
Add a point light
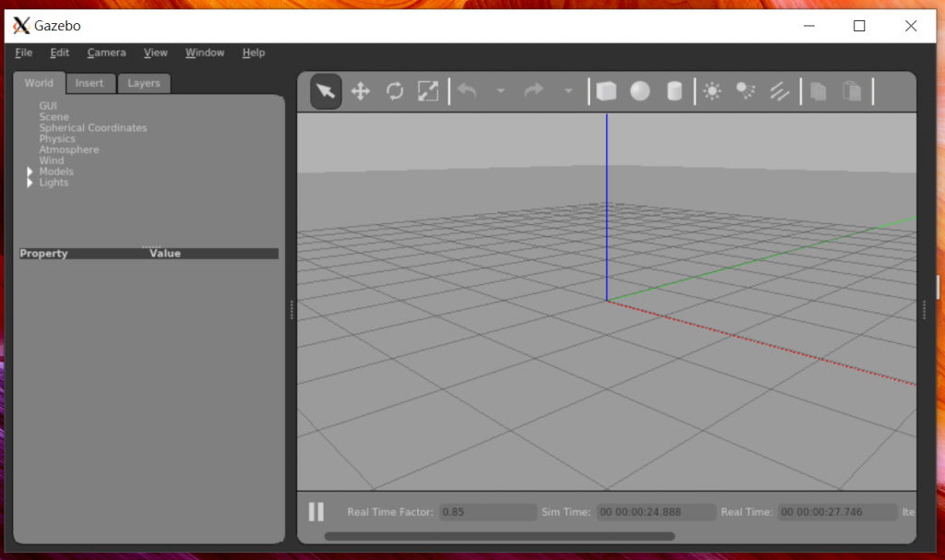pyautogui.click(x=712, y=91)
